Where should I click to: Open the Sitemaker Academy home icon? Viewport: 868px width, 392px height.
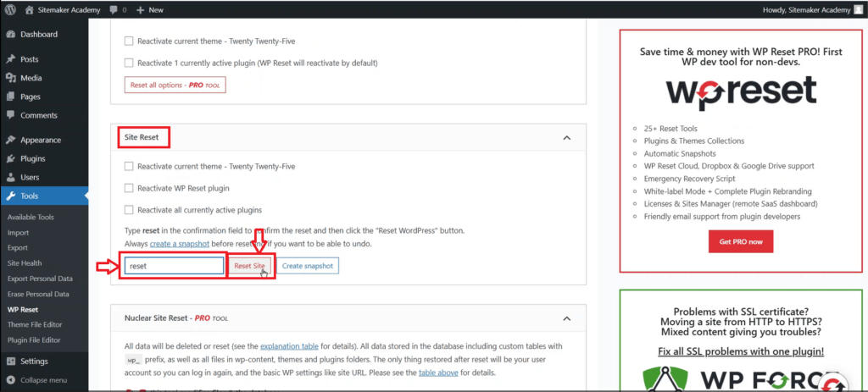click(30, 10)
